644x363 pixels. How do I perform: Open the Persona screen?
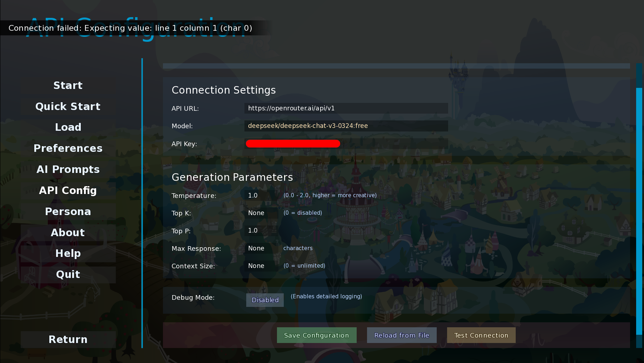pos(68,212)
